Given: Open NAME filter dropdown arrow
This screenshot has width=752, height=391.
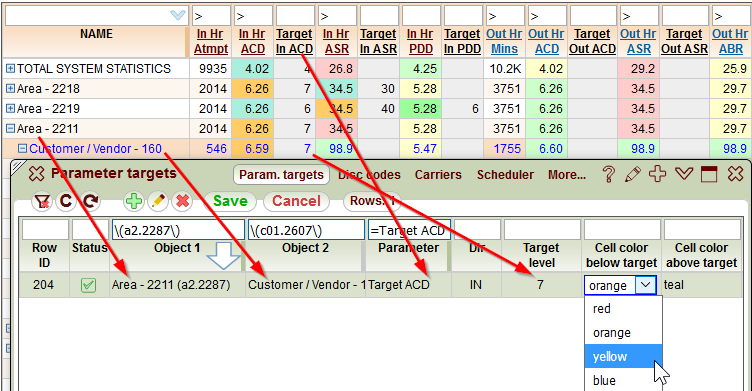Looking at the screenshot, I should 178,16.
